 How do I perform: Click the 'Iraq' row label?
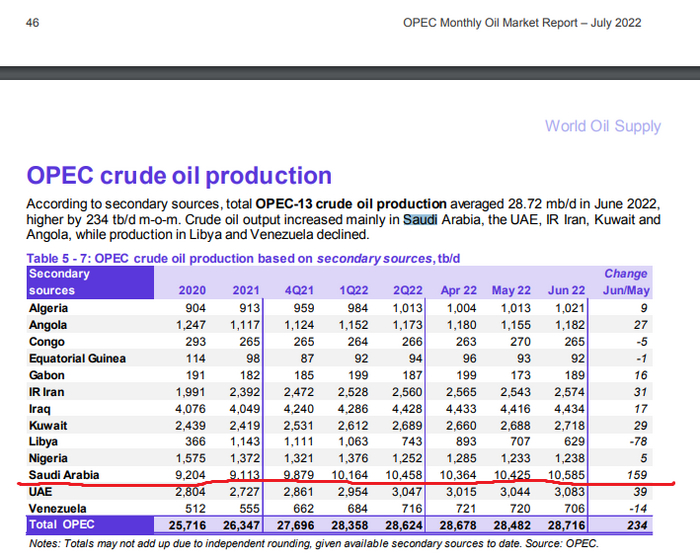(x=40, y=409)
